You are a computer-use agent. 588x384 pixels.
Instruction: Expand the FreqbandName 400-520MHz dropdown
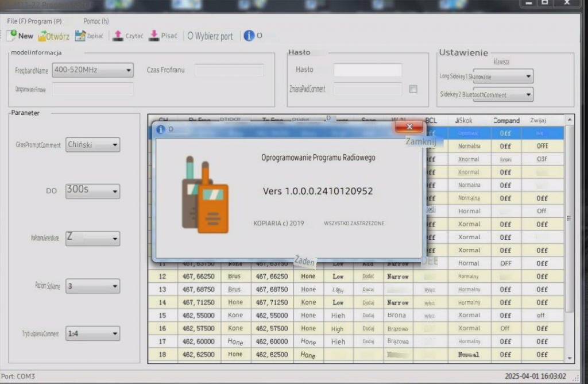click(x=92, y=70)
